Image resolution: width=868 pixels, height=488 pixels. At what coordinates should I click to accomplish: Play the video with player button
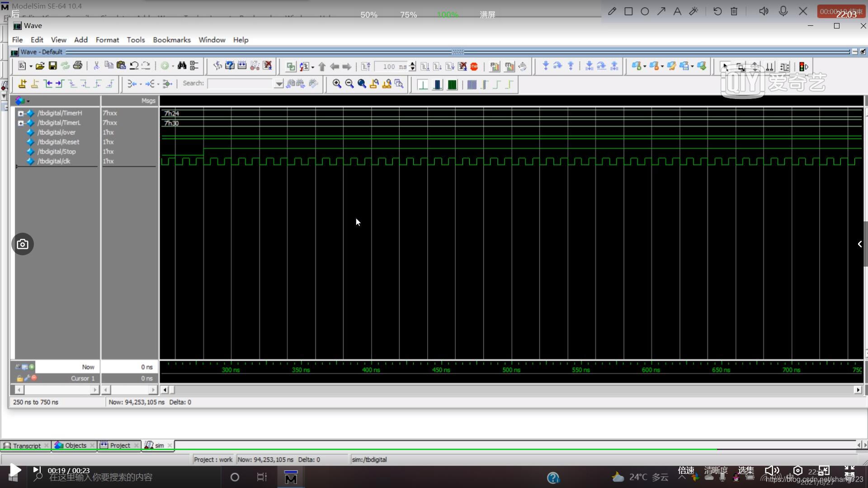click(14, 470)
